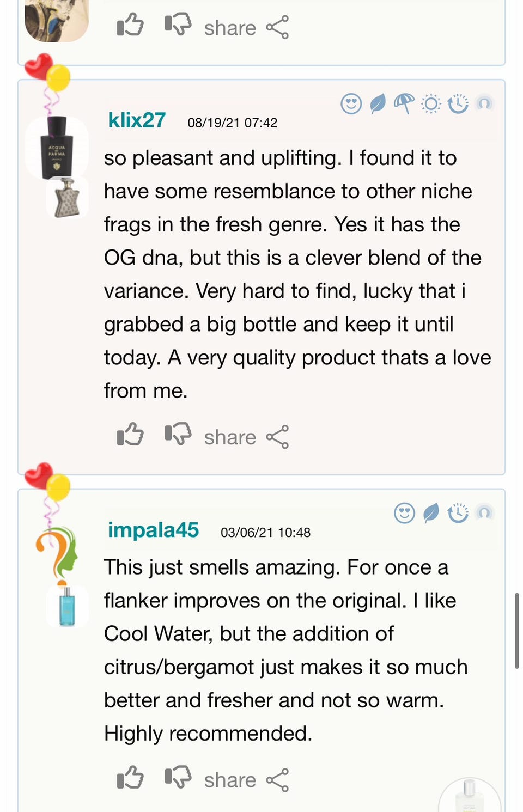Open impala45's question mark avatar
Viewport: 523px width, 812px height.
click(57, 552)
